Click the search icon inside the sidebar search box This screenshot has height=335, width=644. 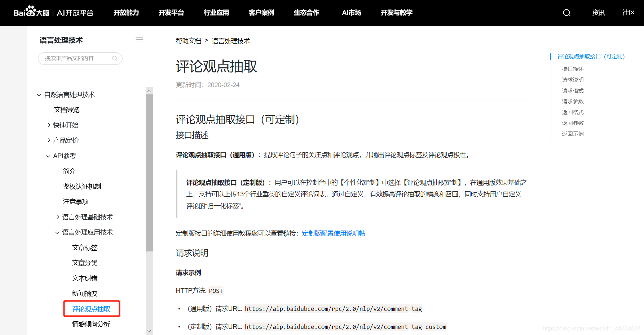pyautogui.click(x=115, y=58)
